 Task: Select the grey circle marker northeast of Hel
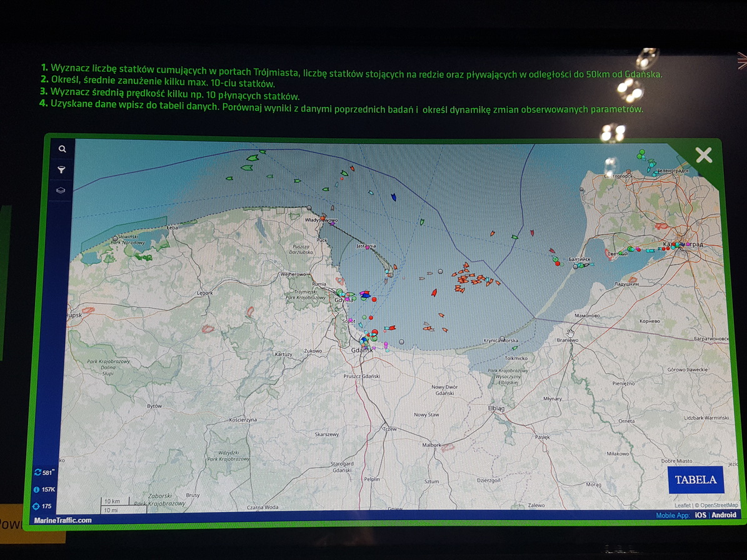[441, 271]
